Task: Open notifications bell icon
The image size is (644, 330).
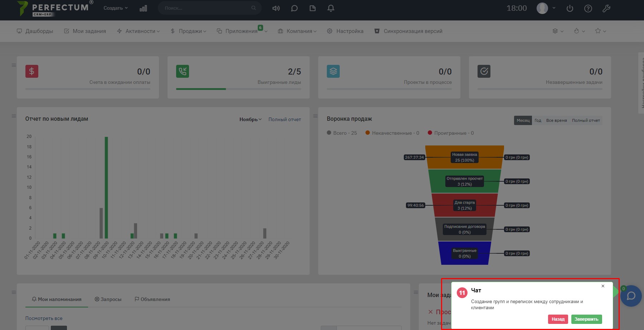Action: click(331, 8)
